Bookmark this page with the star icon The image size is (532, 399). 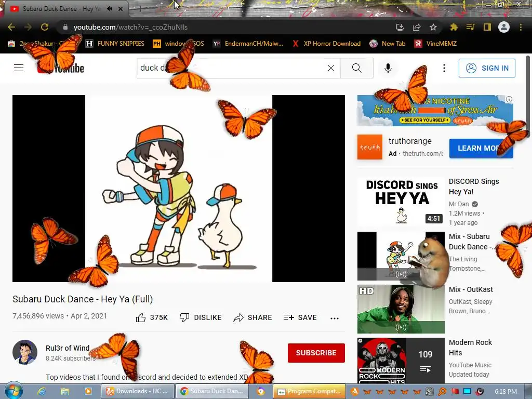(433, 27)
